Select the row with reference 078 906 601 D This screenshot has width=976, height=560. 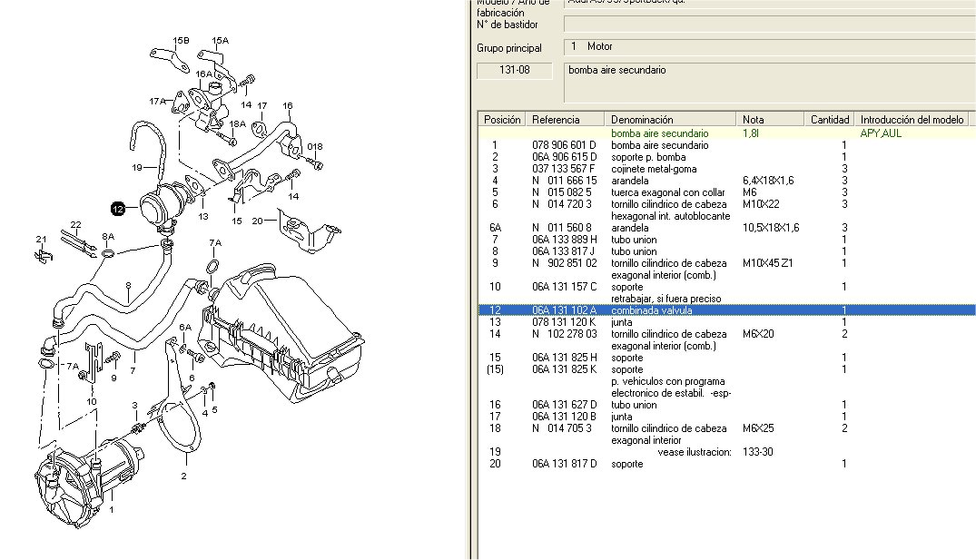tap(726, 145)
